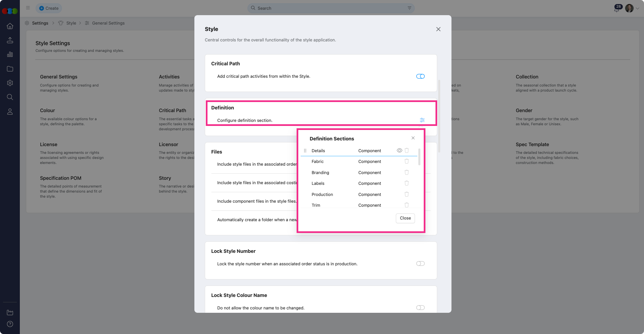Enable the Lock Style Number toggle

pos(420,264)
